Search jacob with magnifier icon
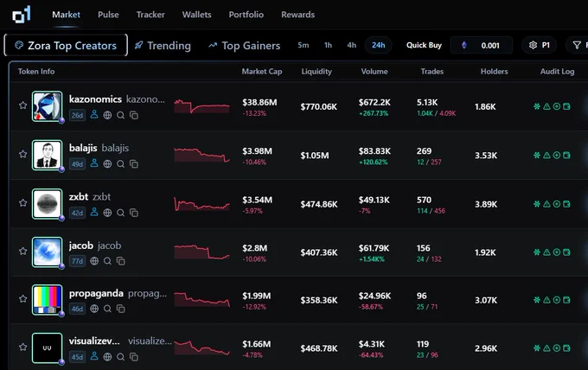Image resolution: width=588 pixels, height=370 pixels. point(107,261)
